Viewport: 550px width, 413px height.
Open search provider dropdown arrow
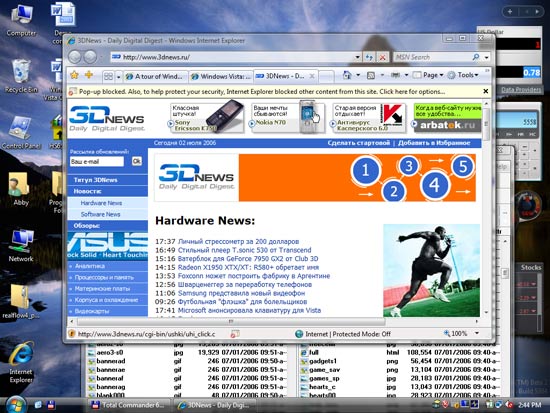(487, 57)
